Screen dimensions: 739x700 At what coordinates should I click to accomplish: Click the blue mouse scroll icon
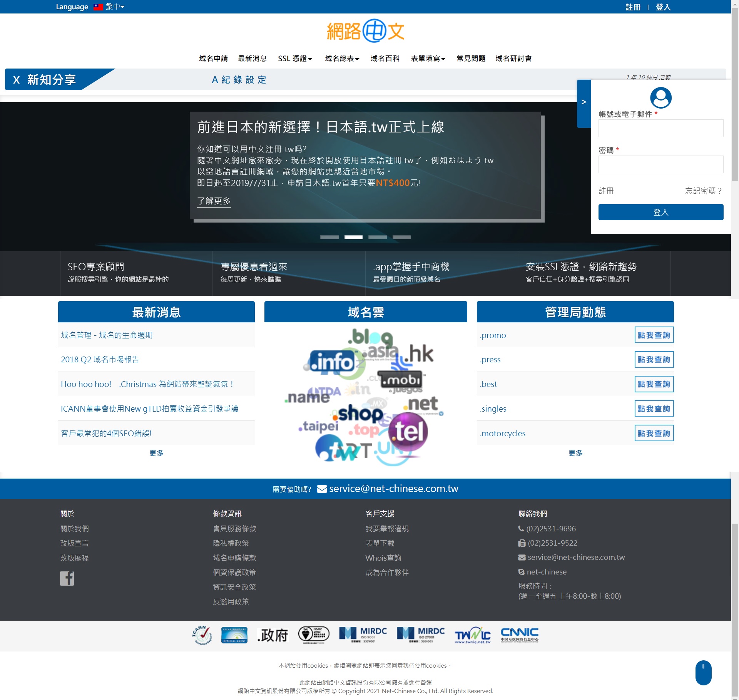pyautogui.click(x=703, y=672)
